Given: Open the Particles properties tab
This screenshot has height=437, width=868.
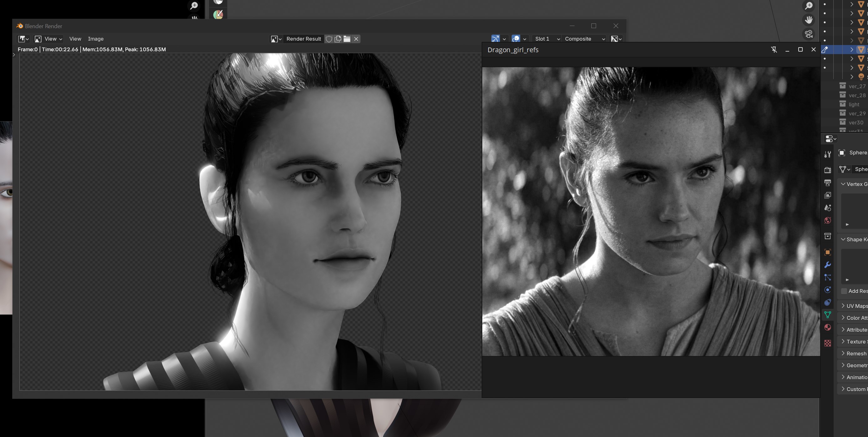Looking at the screenshot, I should pyautogui.click(x=827, y=277).
